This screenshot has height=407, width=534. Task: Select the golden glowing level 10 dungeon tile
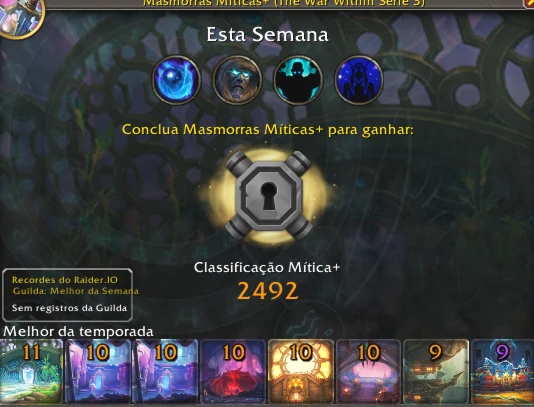(300, 371)
